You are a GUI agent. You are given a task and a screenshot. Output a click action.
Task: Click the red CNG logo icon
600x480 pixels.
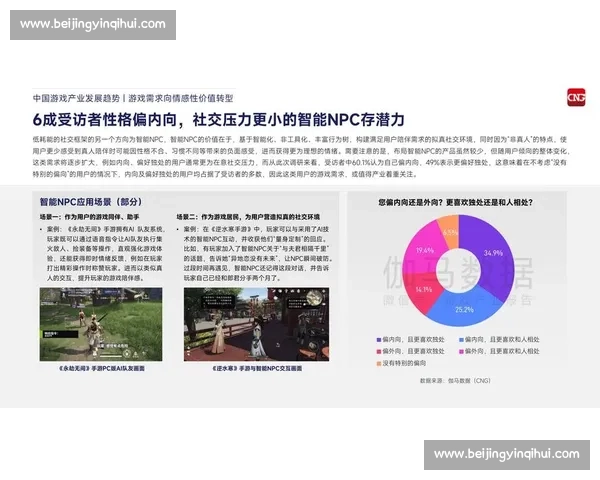(x=576, y=97)
